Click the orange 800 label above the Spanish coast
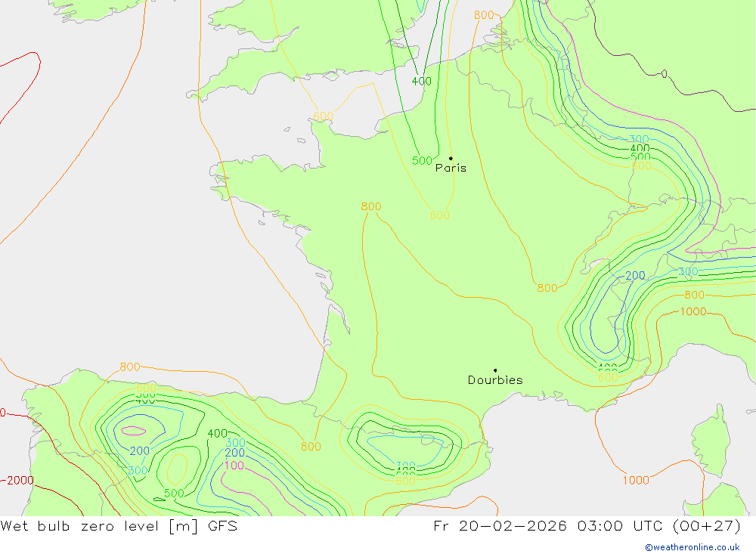This screenshot has width=756, height=554. [x=130, y=367]
